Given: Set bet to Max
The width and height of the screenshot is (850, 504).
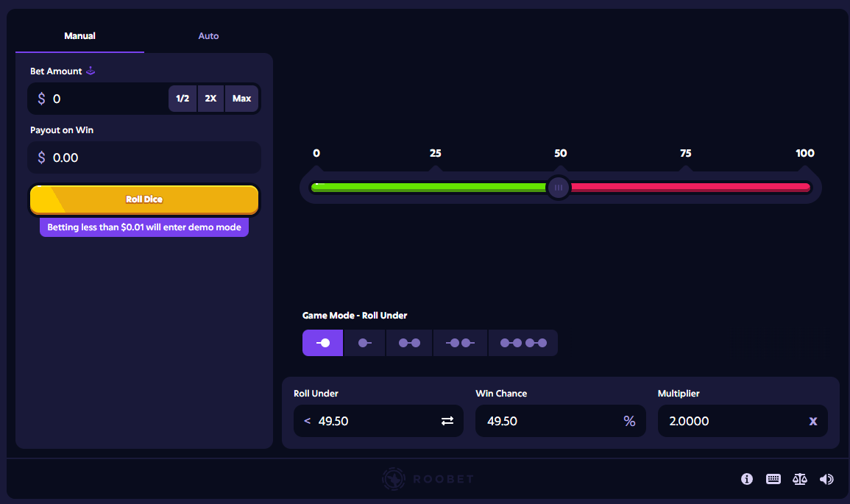Looking at the screenshot, I should click(x=242, y=99).
